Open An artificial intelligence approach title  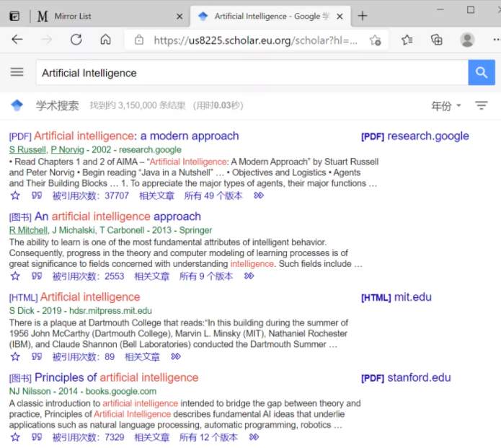coord(118,216)
